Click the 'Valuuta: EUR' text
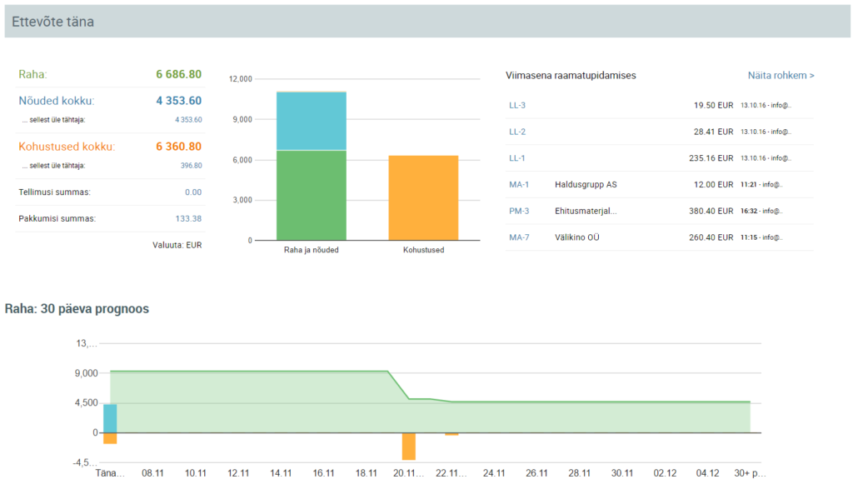The width and height of the screenshot is (853, 504). point(177,245)
